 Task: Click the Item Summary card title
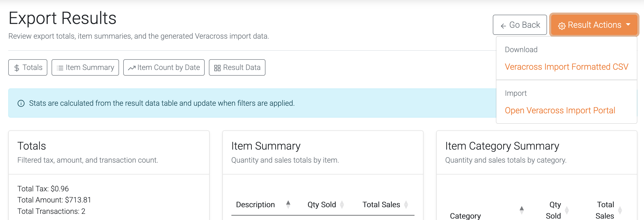click(266, 146)
